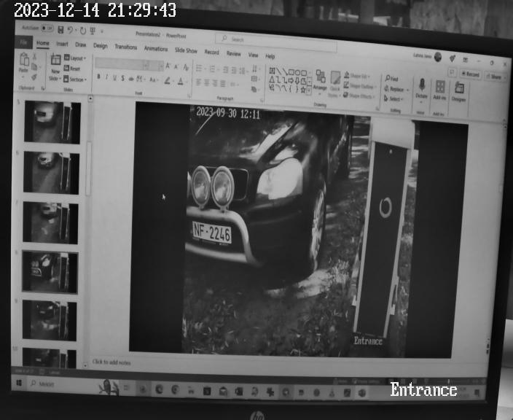Click the 'Click to add notes' area
The height and width of the screenshot is (420, 513).
[x=111, y=362]
